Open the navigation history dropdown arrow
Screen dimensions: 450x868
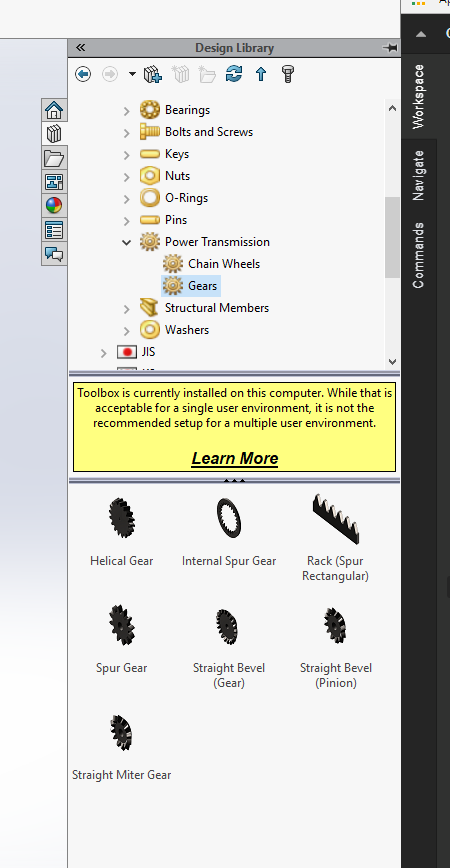(132, 74)
